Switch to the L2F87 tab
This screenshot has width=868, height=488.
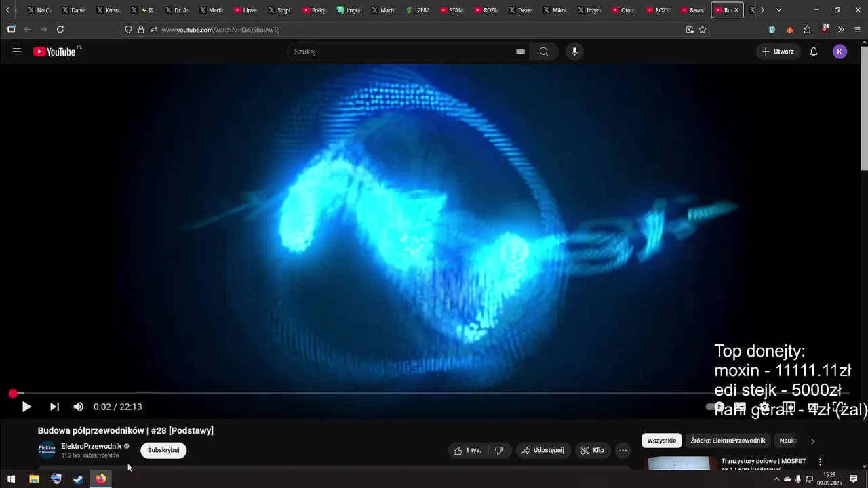point(418,10)
